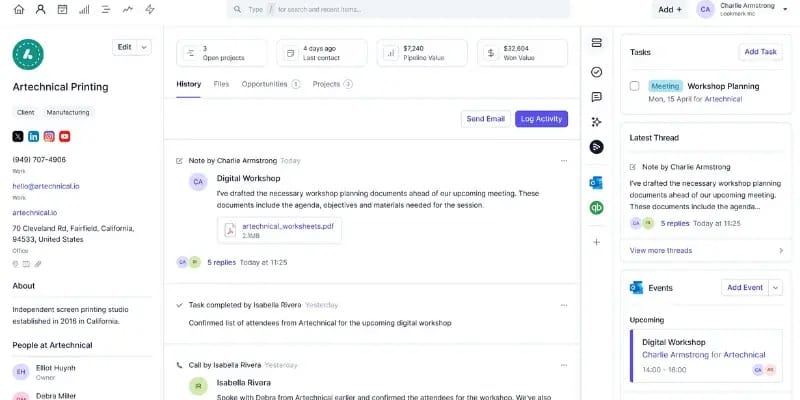Open the Contacts person icon
Screen dimensions: 800x400
coord(41,9)
